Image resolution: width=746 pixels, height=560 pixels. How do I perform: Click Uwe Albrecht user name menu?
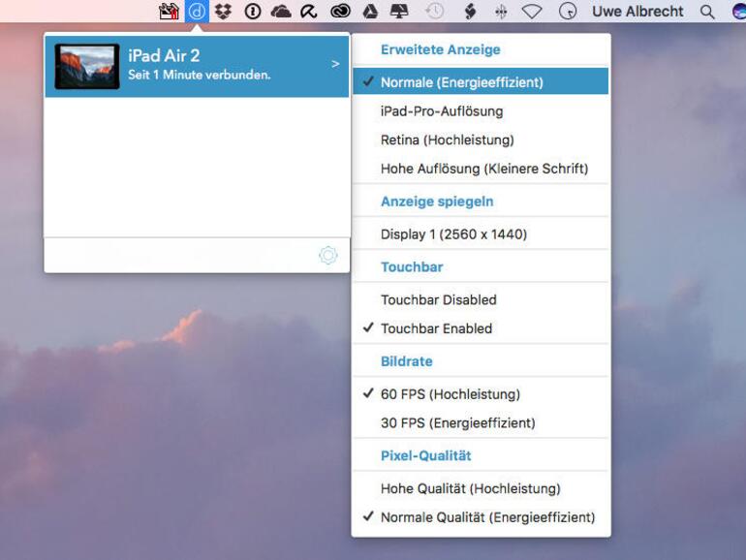tap(637, 11)
